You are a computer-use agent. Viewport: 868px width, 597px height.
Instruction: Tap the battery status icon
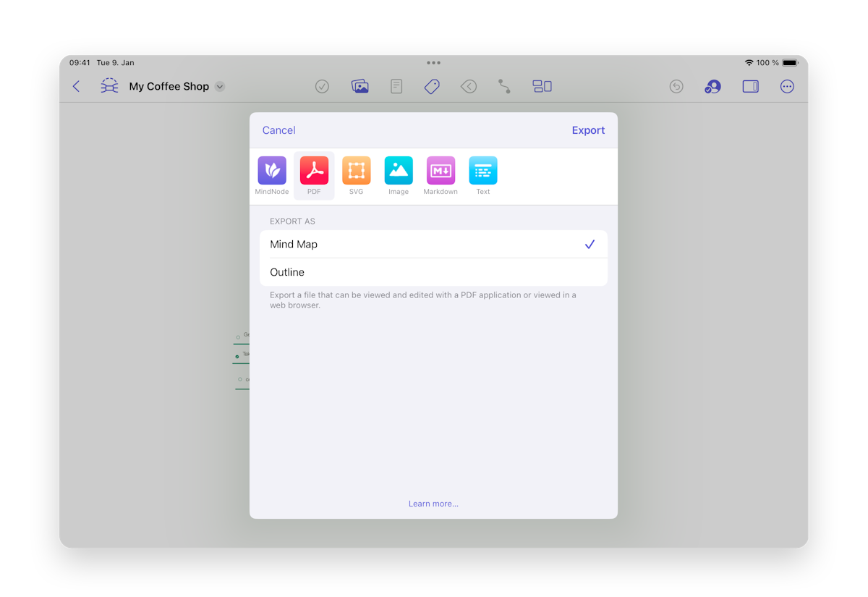pos(790,63)
